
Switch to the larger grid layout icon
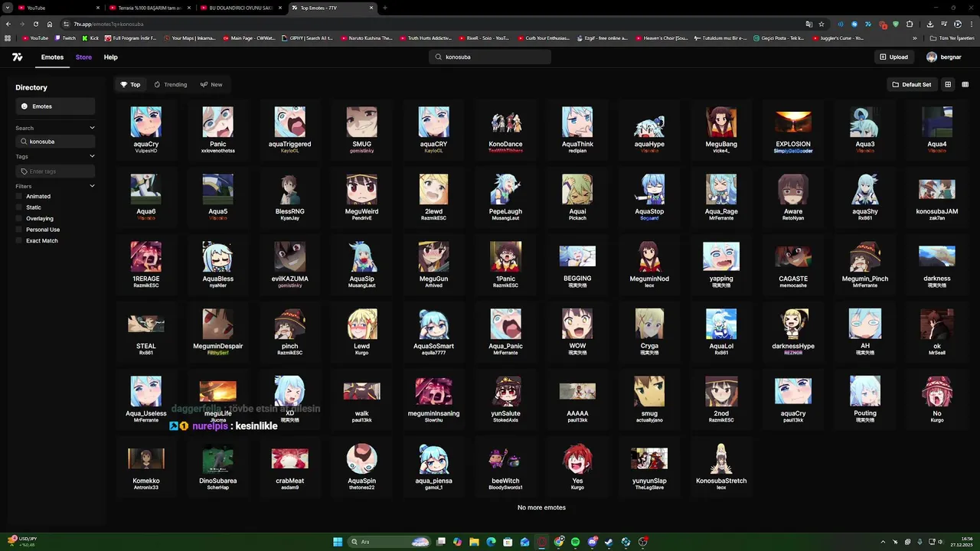948,85
